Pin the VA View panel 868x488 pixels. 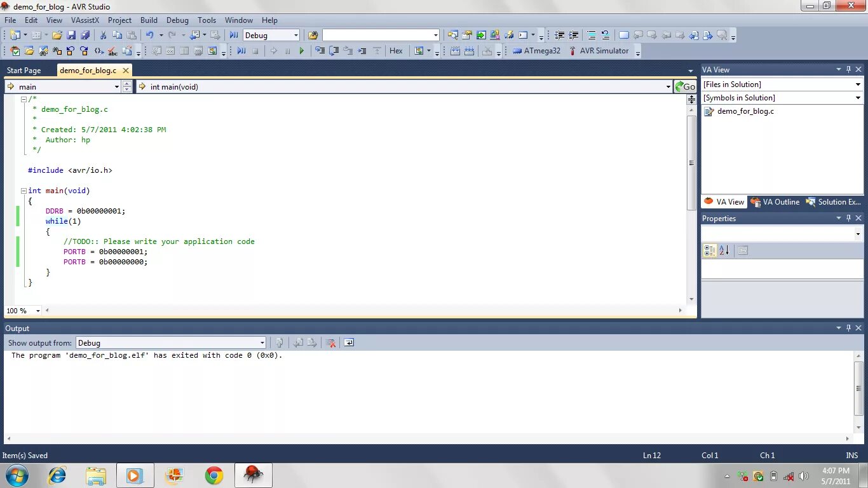[x=848, y=69]
